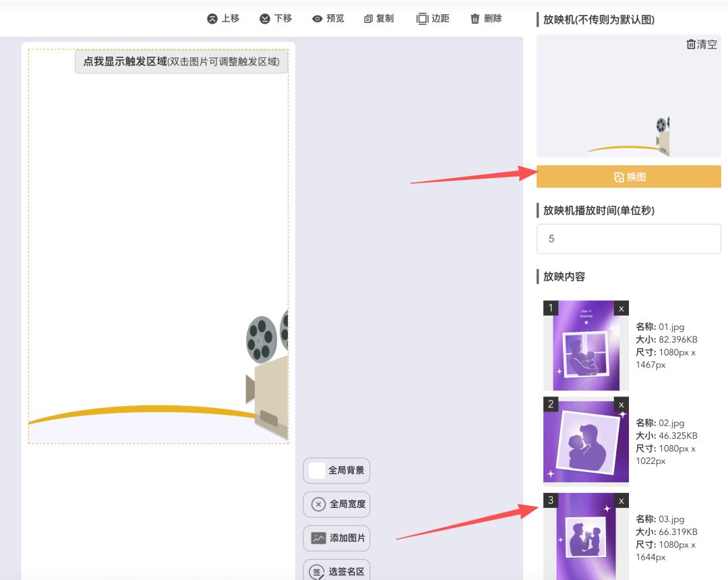This screenshot has width=728, height=580.
Task: Click the projector play time input field
Action: pos(629,239)
